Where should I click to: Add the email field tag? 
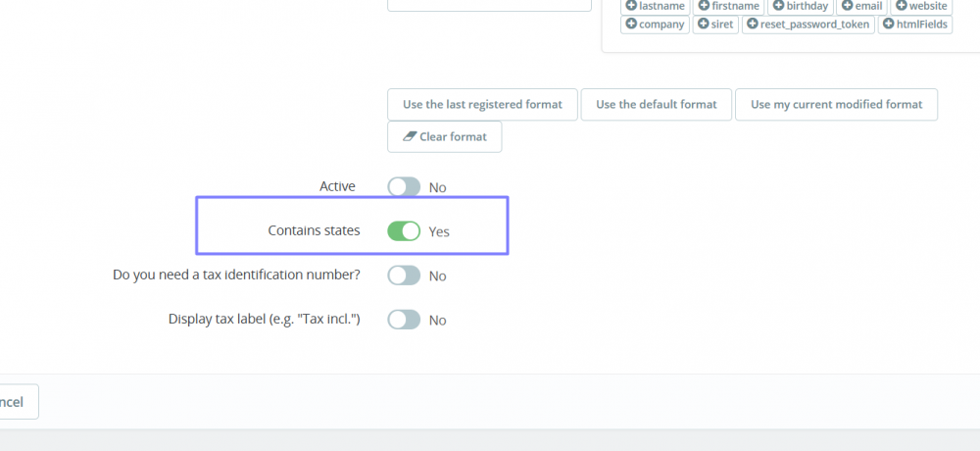[861, 6]
